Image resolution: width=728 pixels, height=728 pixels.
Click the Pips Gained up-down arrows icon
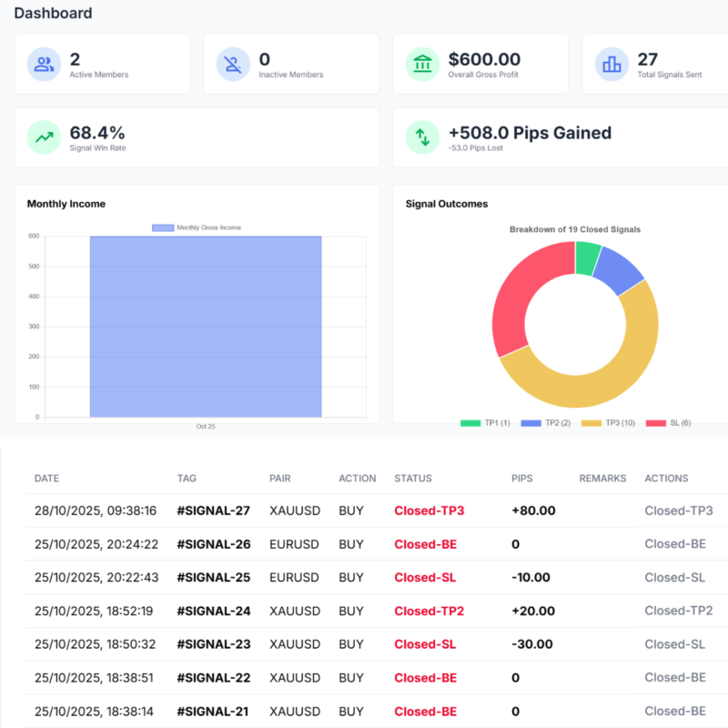tap(421, 136)
